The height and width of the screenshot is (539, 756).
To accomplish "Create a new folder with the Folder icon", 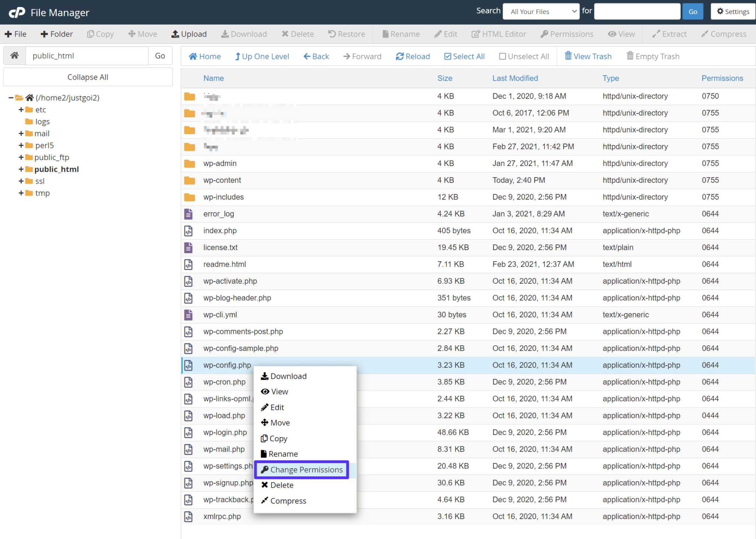I will (x=56, y=34).
